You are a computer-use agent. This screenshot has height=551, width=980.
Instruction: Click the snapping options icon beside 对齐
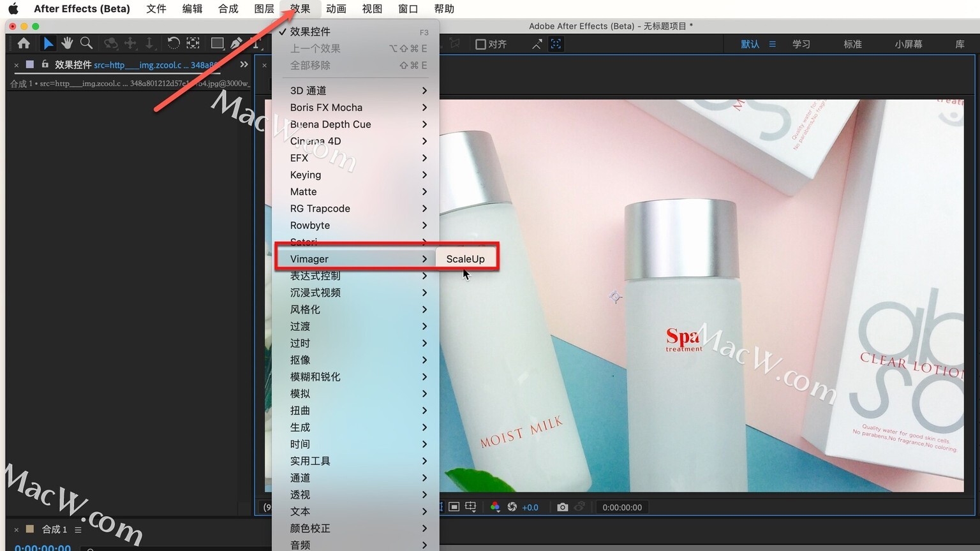point(537,44)
